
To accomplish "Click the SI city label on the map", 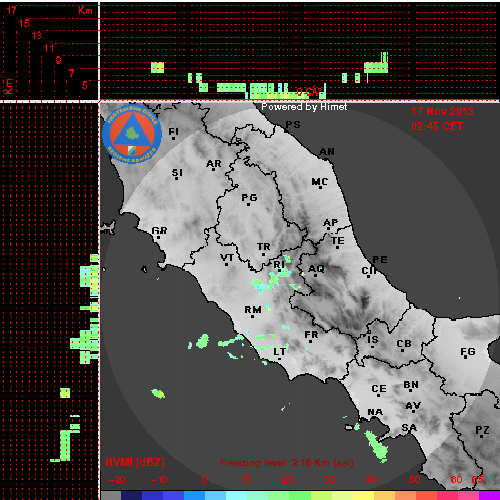I will [177, 173].
